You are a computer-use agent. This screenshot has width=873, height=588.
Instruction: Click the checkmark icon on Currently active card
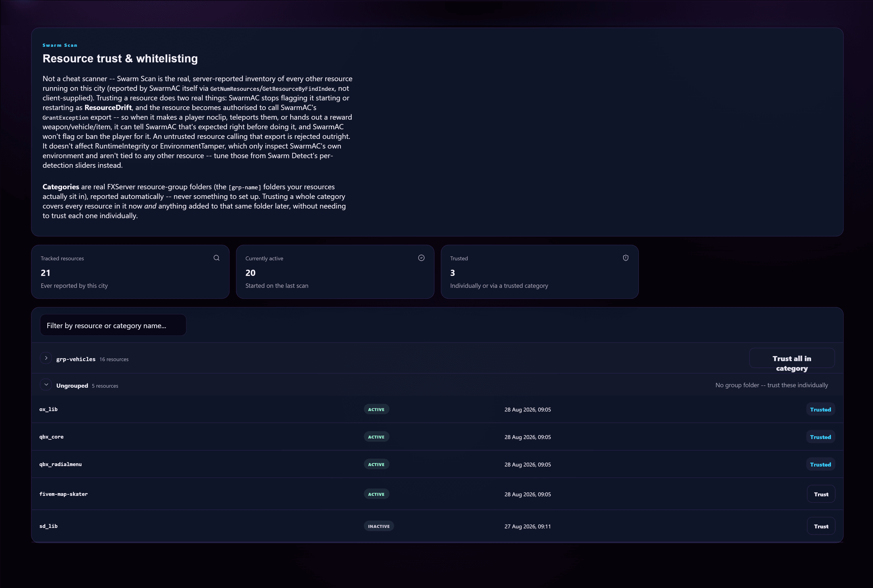pos(421,258)
